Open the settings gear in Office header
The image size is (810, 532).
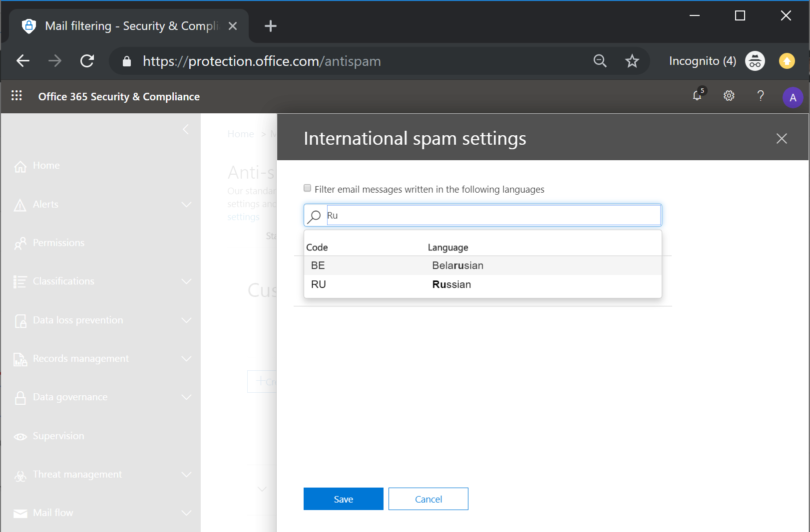click(729, 96)
